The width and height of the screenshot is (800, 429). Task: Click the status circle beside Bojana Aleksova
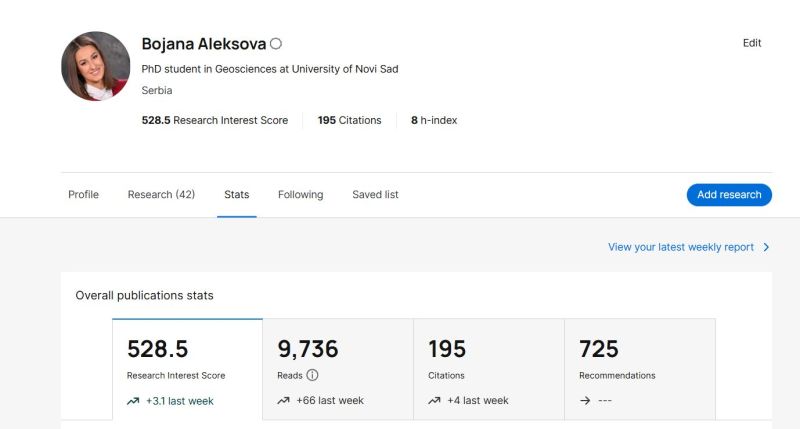tap(276, 44)
